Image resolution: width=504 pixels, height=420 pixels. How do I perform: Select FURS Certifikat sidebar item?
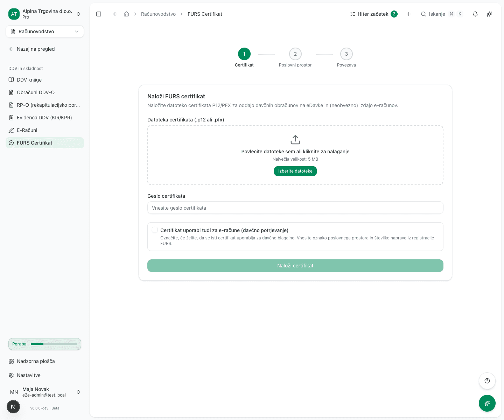coord(45,143)
